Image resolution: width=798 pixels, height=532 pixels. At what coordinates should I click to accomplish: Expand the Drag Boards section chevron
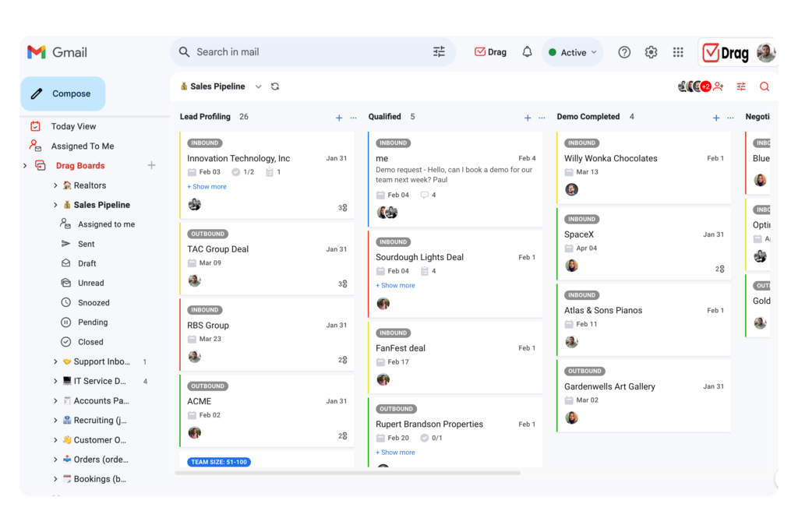(25, 166)
